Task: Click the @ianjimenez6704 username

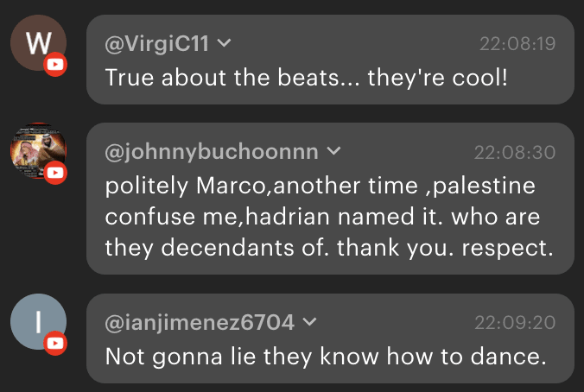Action: click(199, 323)
